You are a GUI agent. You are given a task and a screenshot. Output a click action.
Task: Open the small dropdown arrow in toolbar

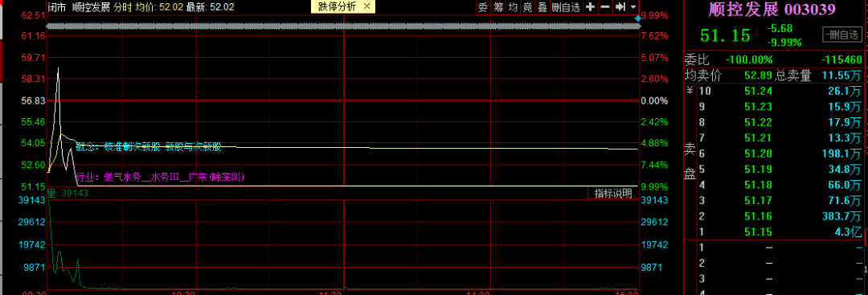click(x=633, y=6)
